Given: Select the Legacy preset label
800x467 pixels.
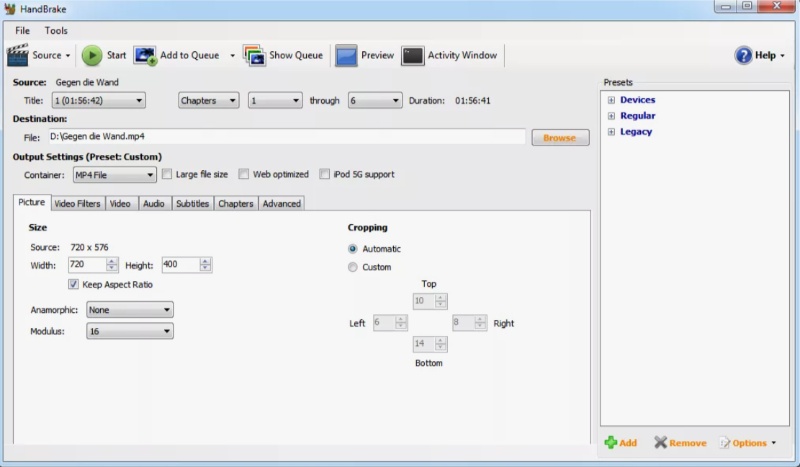Looking at the screenshot, I should pyautogui.click(x=636, y=132).
